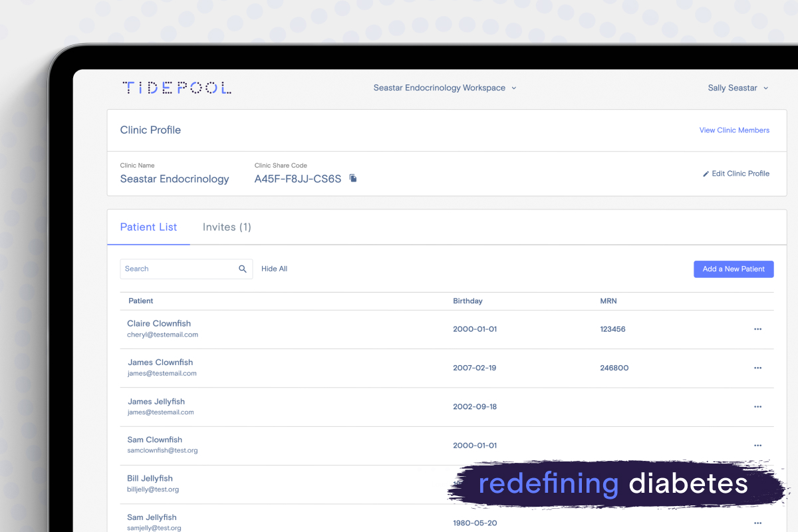Viewport: 798px width, 532px height.
Task: Copy the Clinic Share Code
Action: (352, 178)
